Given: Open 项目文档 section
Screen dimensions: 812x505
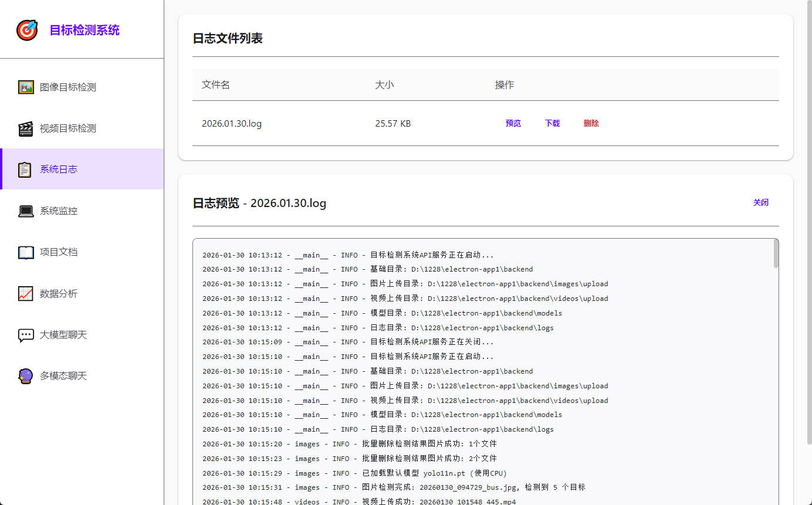Looking at the screenshot, I should (x=82, y=252).
